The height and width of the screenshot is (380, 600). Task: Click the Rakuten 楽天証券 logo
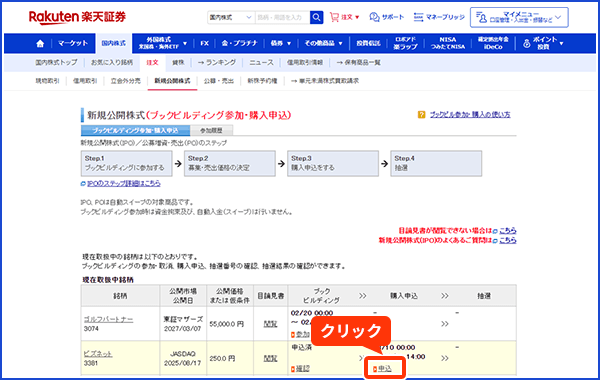[77, 17]
